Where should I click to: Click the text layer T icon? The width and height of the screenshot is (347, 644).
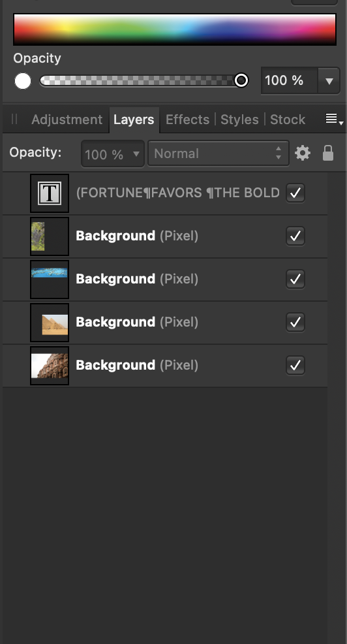[x=50, y=193]
